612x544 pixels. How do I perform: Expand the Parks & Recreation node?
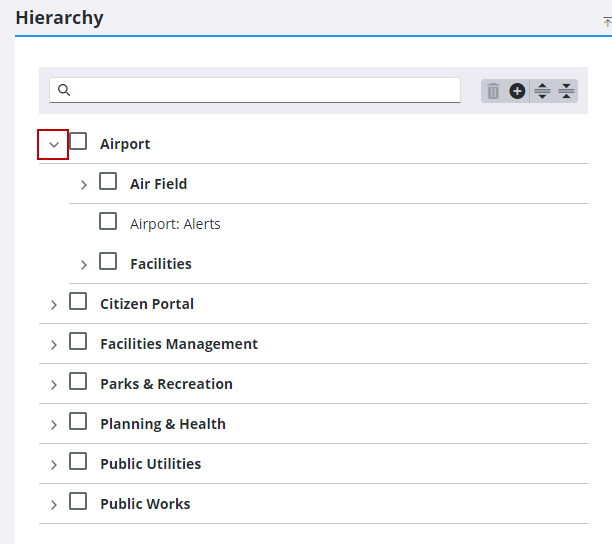point(54,385)
